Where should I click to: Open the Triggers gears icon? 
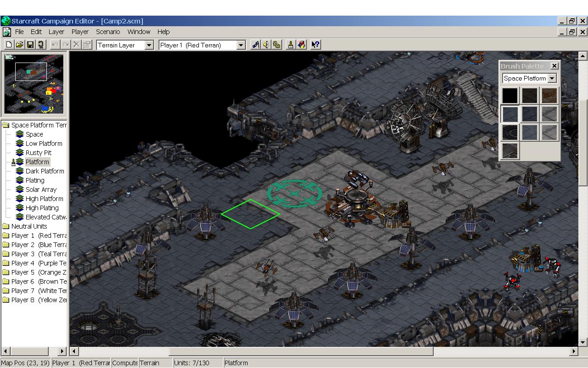pyautogui.click(x=277, y=45)
